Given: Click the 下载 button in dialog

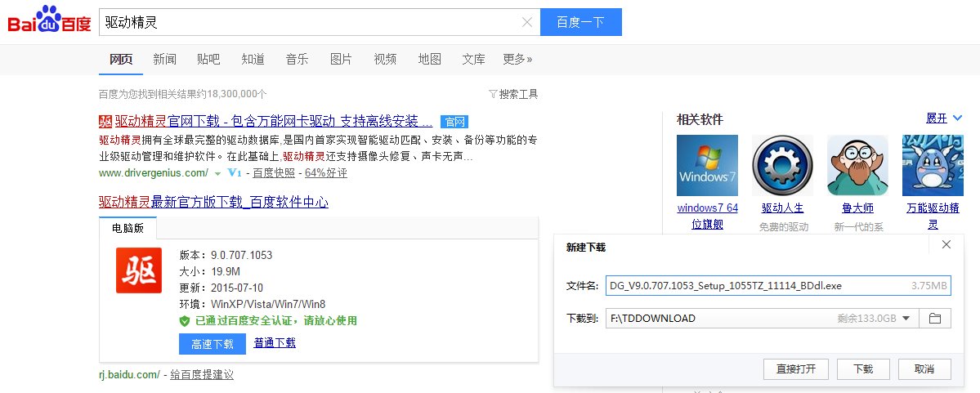Looking at the screenshot, I should click(x=862, y=369).
